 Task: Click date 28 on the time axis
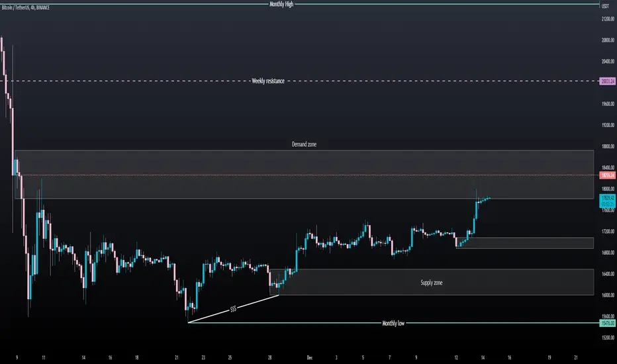point(269,357)
